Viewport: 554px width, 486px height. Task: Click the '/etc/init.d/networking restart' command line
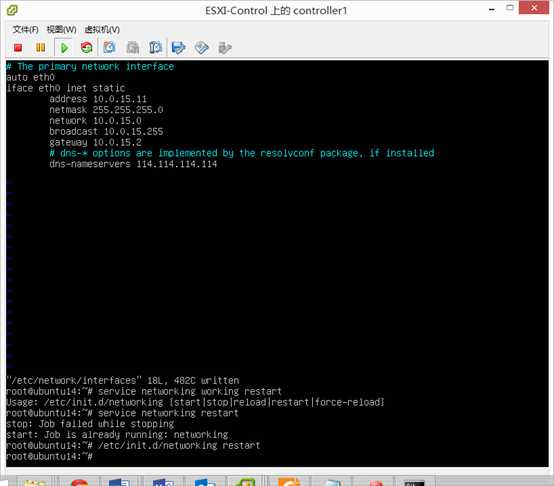133,445
